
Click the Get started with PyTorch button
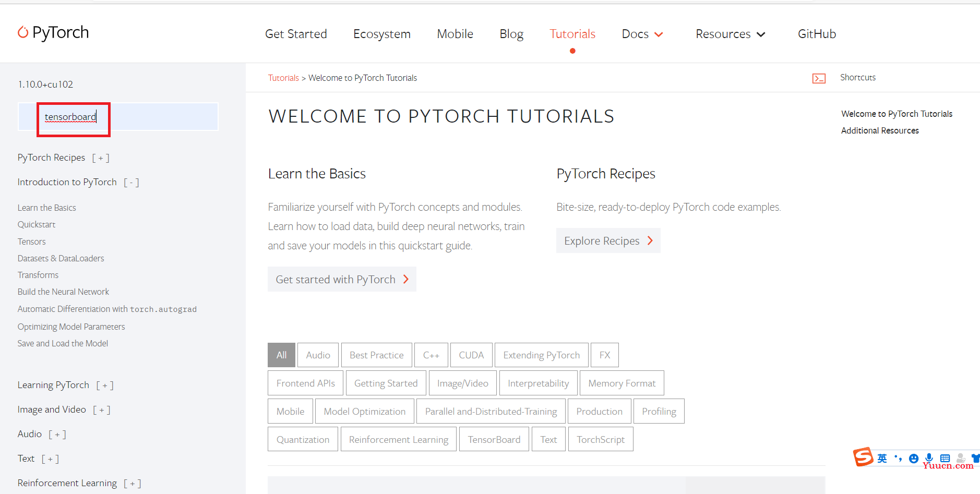(342, 279)
